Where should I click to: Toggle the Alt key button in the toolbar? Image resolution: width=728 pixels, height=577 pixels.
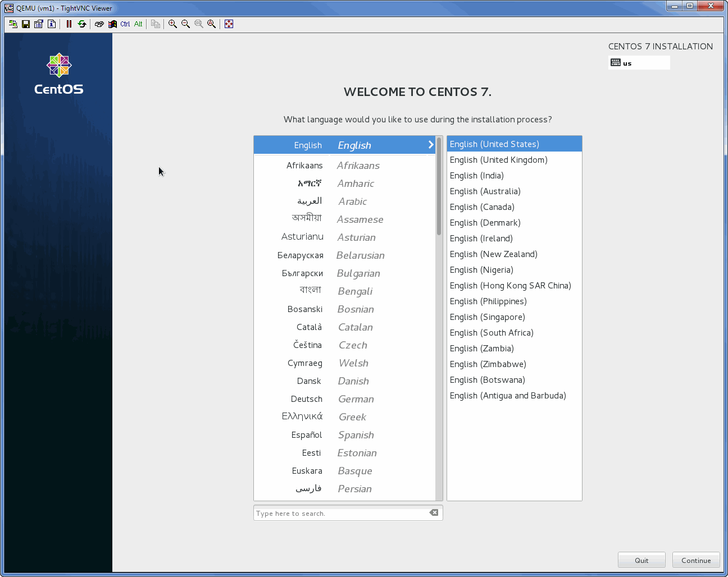[x=138, y=24]
